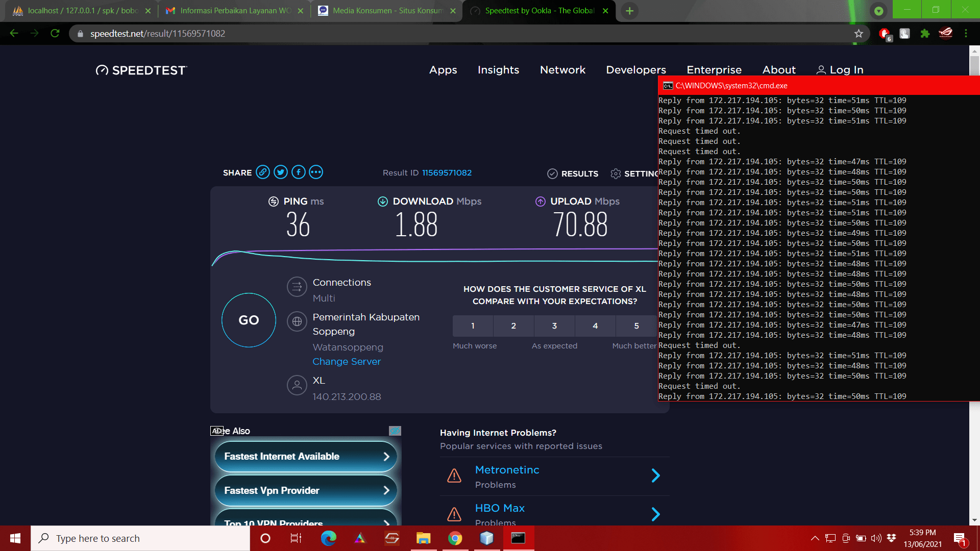
Task: Open Network menu item
Action: pyautogui.click(x=562, y=70)
